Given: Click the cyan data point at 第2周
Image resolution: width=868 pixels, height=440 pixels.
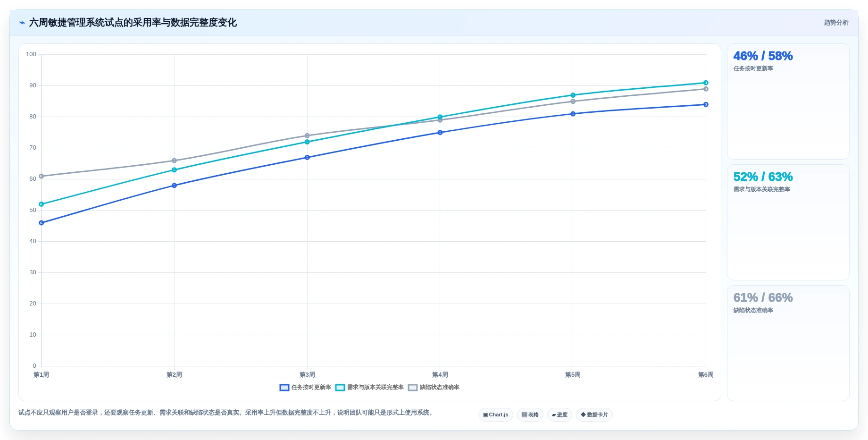Looking at the screenshot, I should point(174,170).
